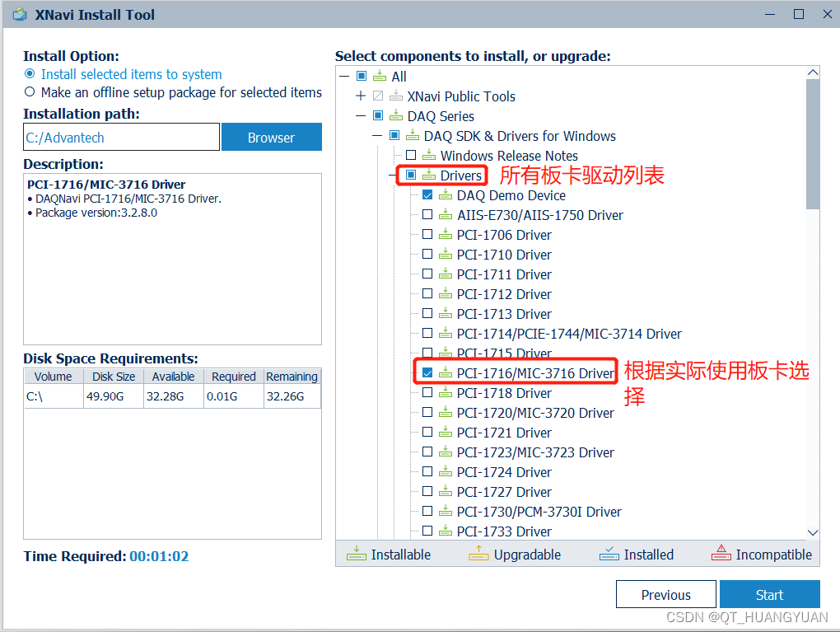Toggle the DAQ Series checkbox

tap(378, 116)
